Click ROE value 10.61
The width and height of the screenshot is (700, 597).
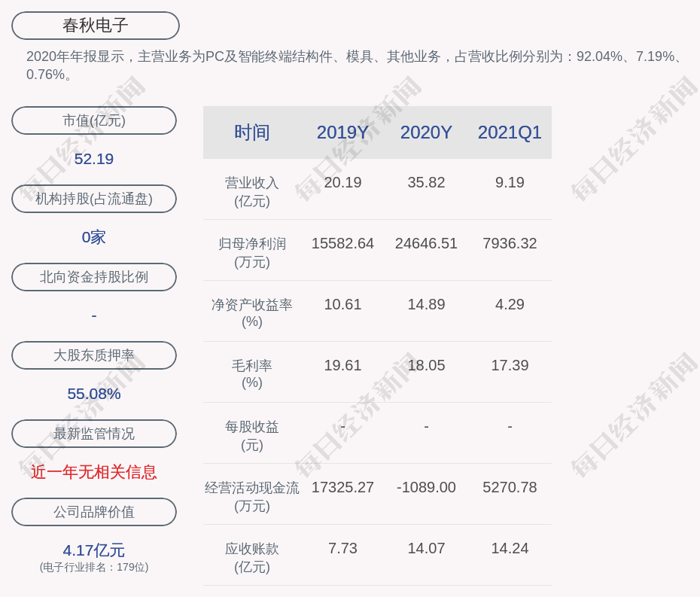[342, 305]
